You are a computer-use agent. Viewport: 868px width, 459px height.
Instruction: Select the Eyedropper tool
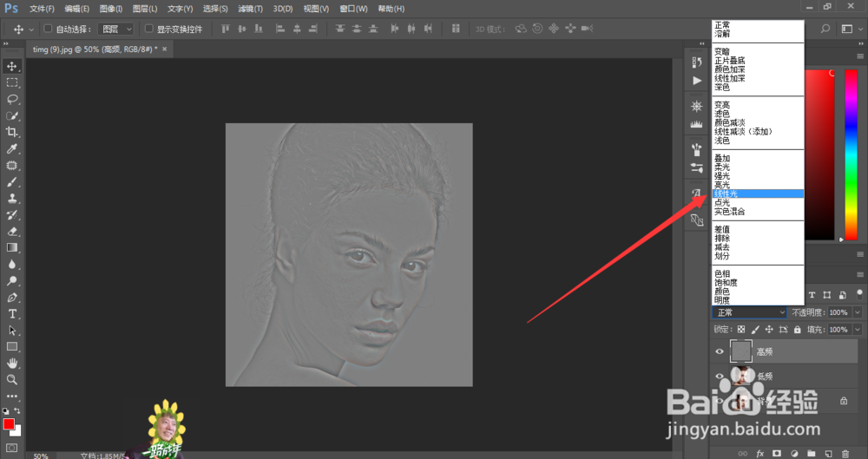click(11, 149)
